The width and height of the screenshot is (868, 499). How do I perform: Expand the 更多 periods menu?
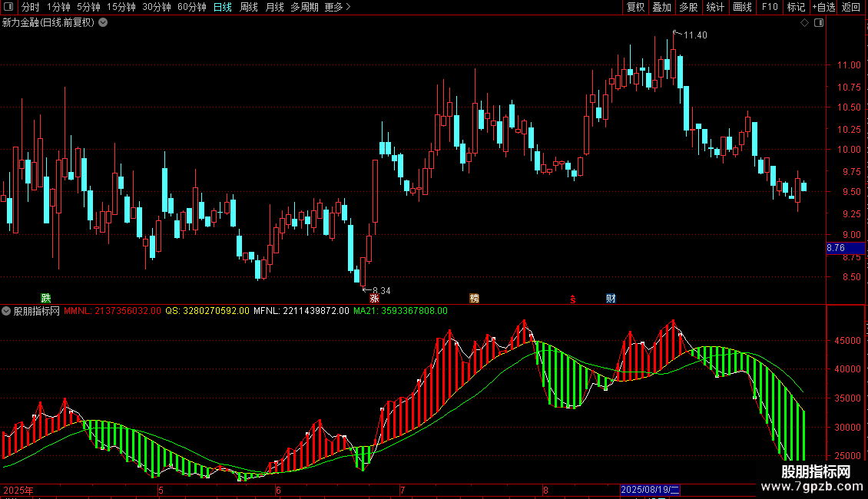click(x=338, y=7)
